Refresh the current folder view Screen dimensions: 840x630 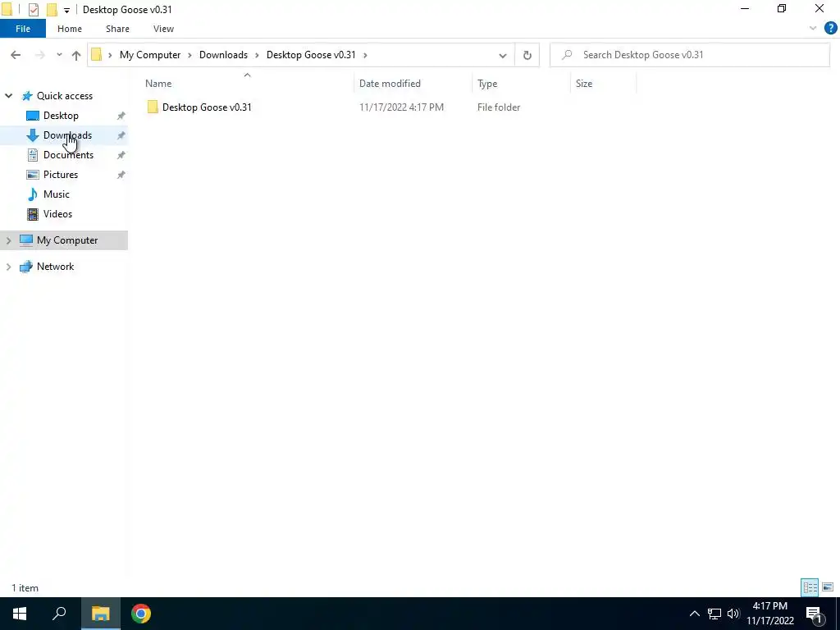click(x=527, y=55)
